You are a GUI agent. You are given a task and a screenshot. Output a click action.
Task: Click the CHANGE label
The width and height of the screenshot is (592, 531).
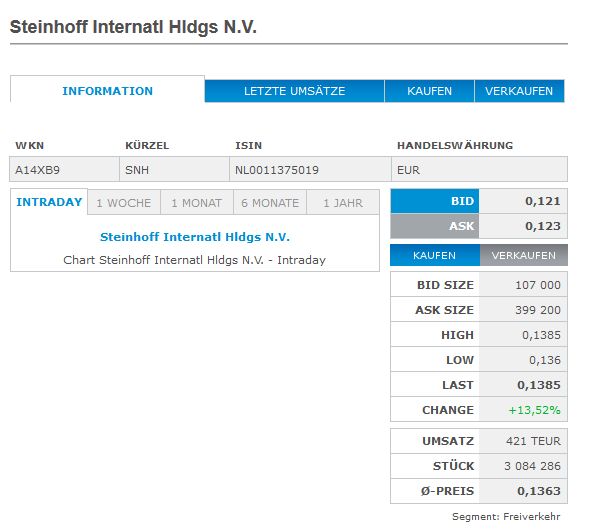pos(448,410)
